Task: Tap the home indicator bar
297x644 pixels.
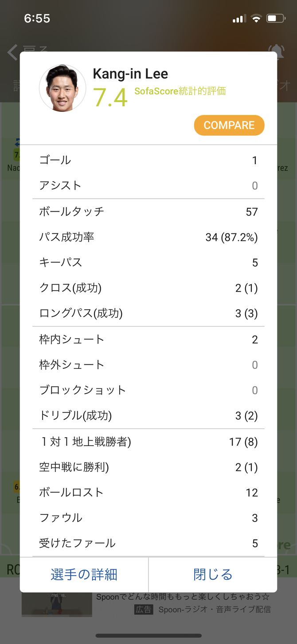Action: tap(148, 636)
